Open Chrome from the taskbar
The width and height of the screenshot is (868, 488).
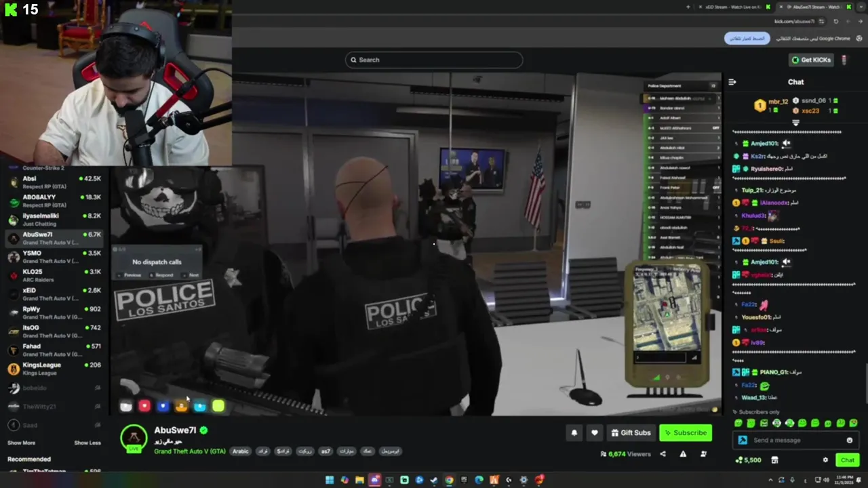(x=449, y=480)
